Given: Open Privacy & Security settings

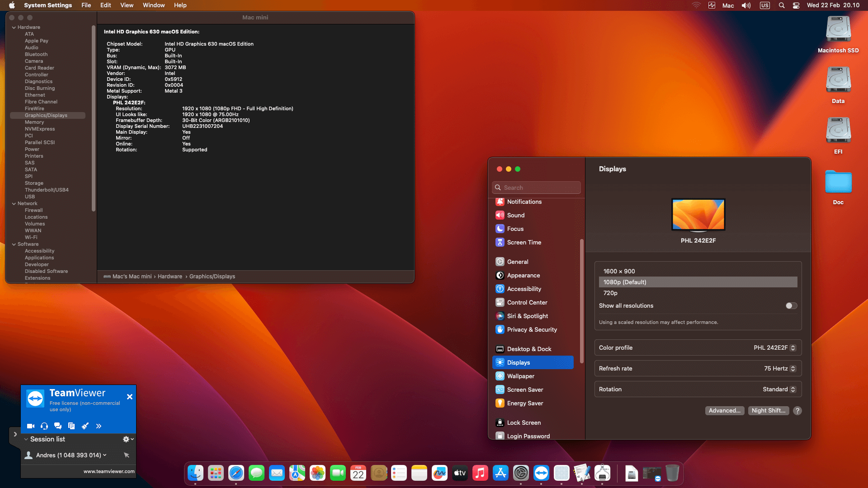Looking at the screenshot, I should [x=533, y=330].
